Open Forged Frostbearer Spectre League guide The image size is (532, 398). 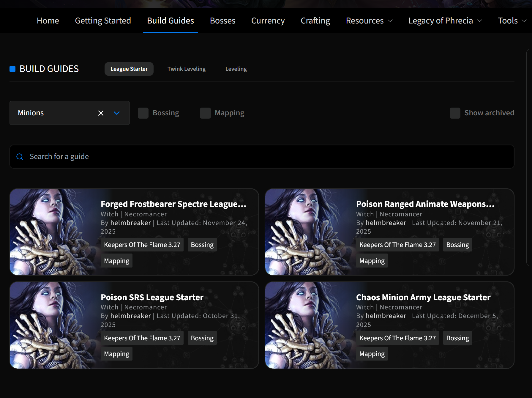pyautogui.click(x=173, y=204)
